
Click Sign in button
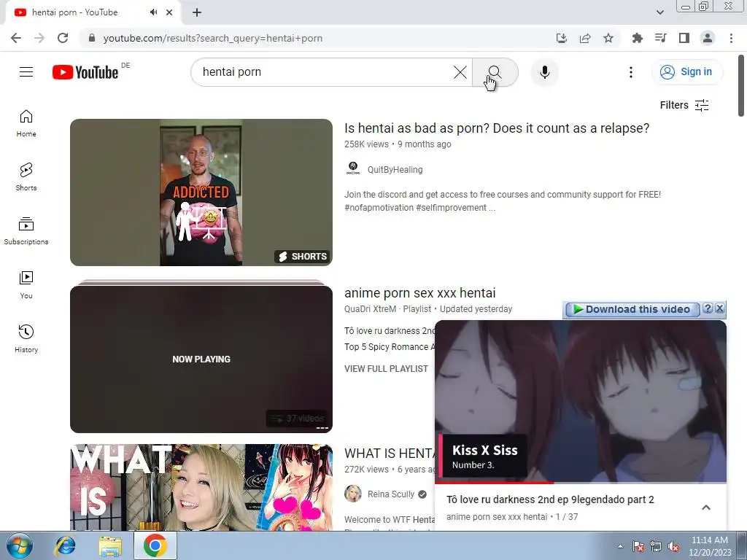coord(687,72)
